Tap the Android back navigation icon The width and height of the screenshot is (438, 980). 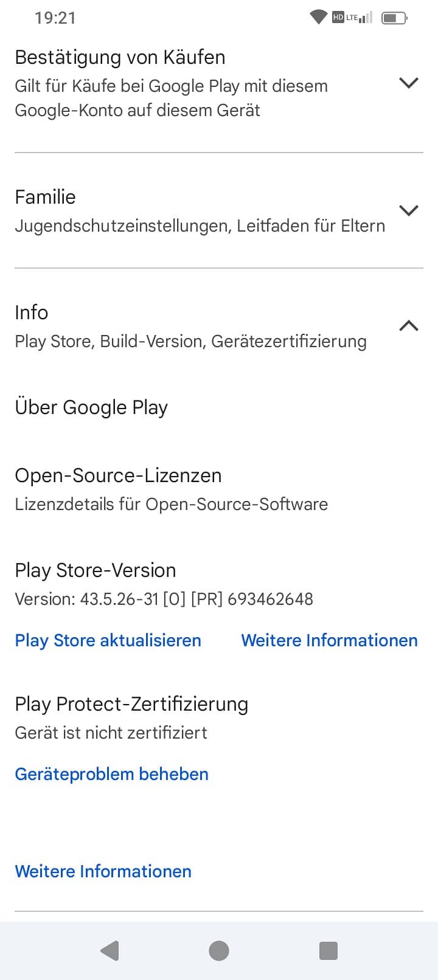tap(110, 950)
